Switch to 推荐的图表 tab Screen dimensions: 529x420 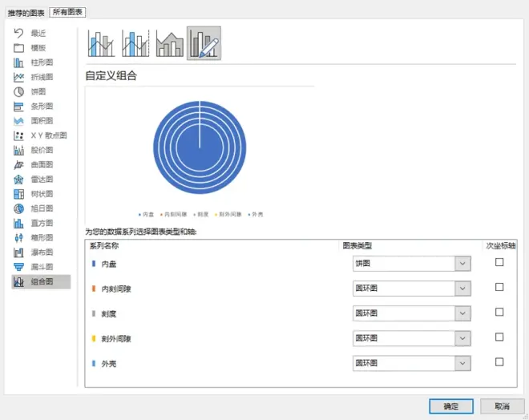(26, 13)
